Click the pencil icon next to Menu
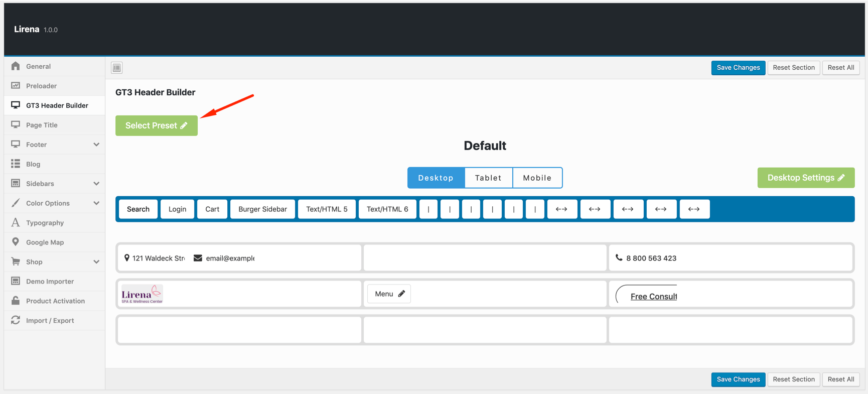Screen dimensions: 868x394 [401, 294]
